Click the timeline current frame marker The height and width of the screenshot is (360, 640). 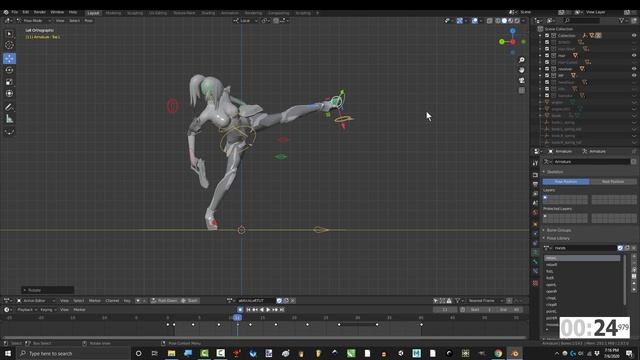coord(237,318)
